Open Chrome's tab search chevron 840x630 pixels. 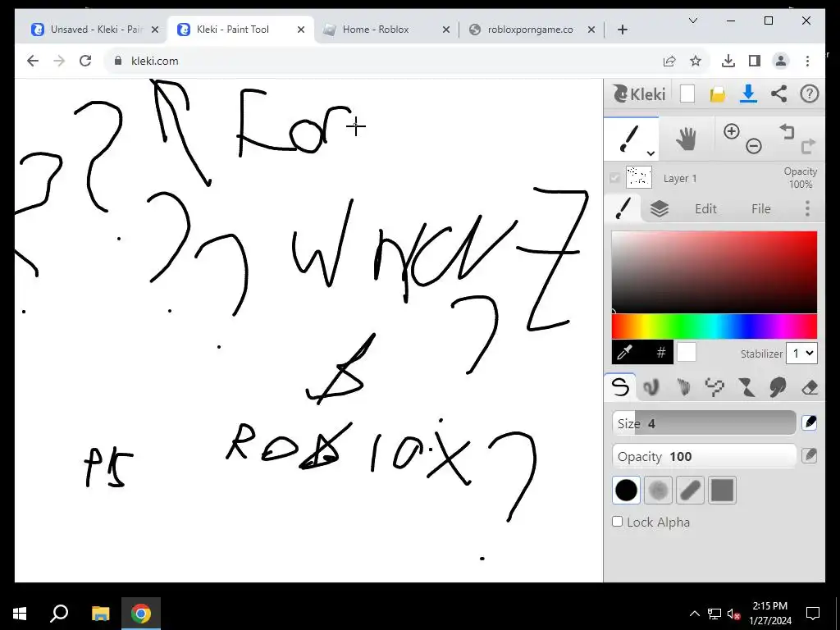(x=692, y=21)
